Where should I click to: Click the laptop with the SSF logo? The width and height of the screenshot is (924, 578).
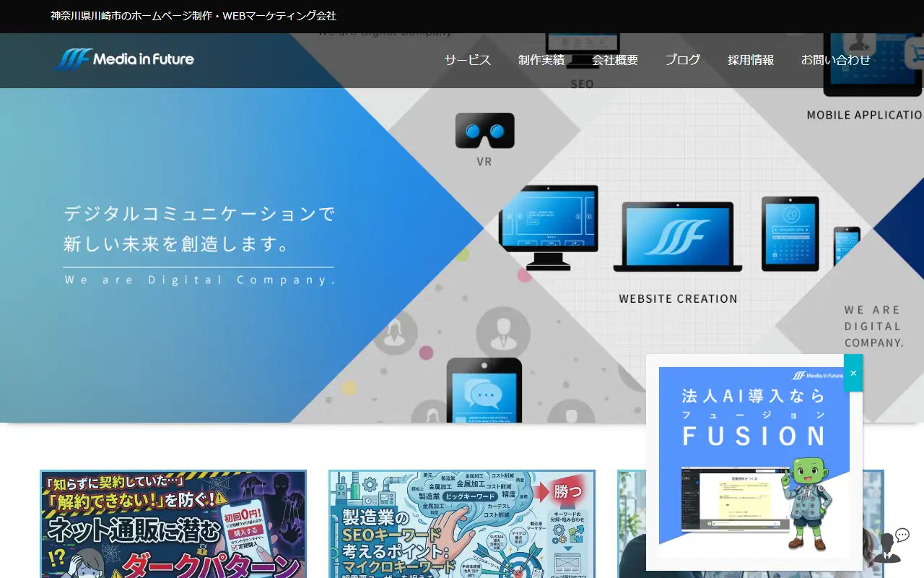[678, 237]
